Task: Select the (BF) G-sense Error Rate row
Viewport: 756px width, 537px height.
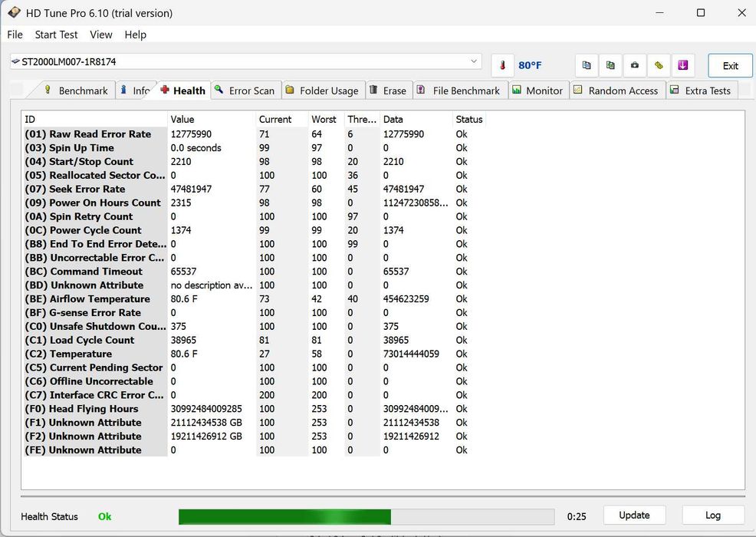Action: click(254, 313)
